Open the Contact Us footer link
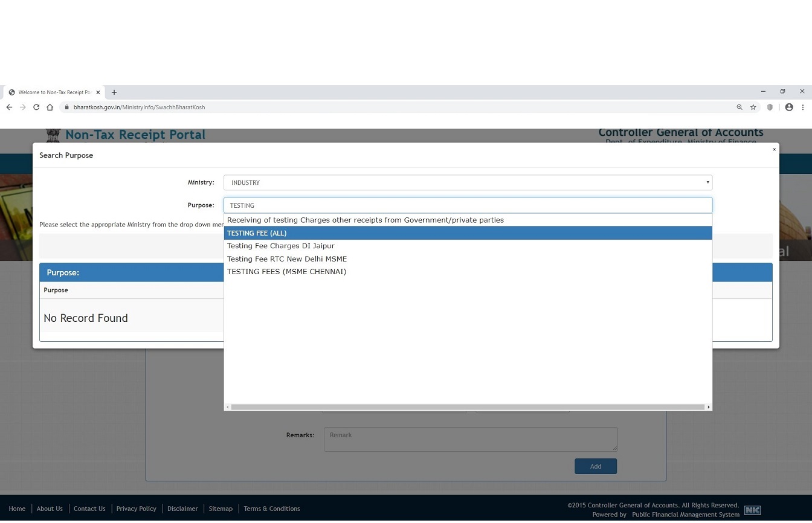Viewport: 812px width, 523px height. pos(89,509)
